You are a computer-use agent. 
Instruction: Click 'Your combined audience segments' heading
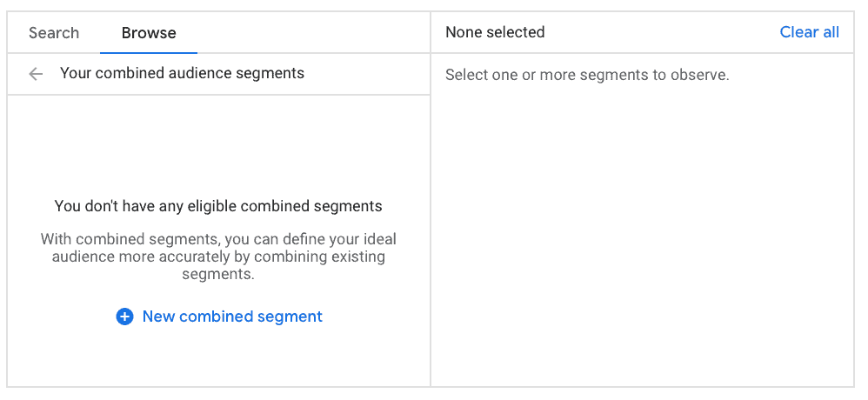(182, 73)
